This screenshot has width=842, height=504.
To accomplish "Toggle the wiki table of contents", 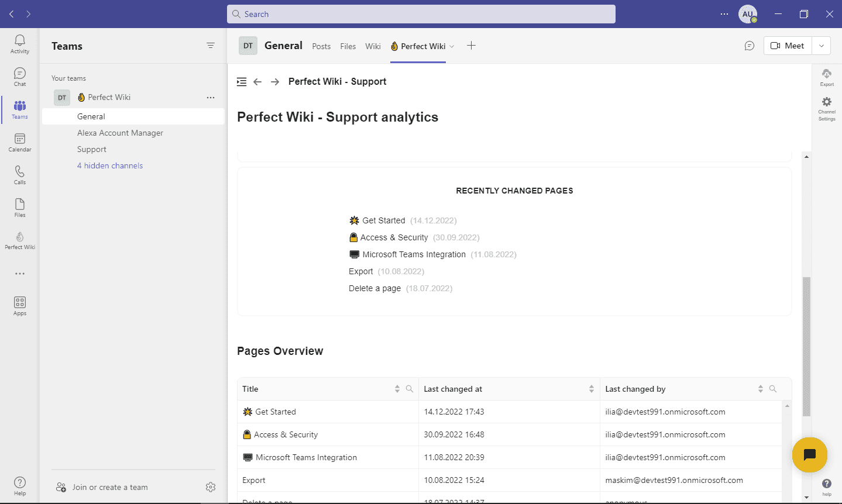I will point(242,82).
